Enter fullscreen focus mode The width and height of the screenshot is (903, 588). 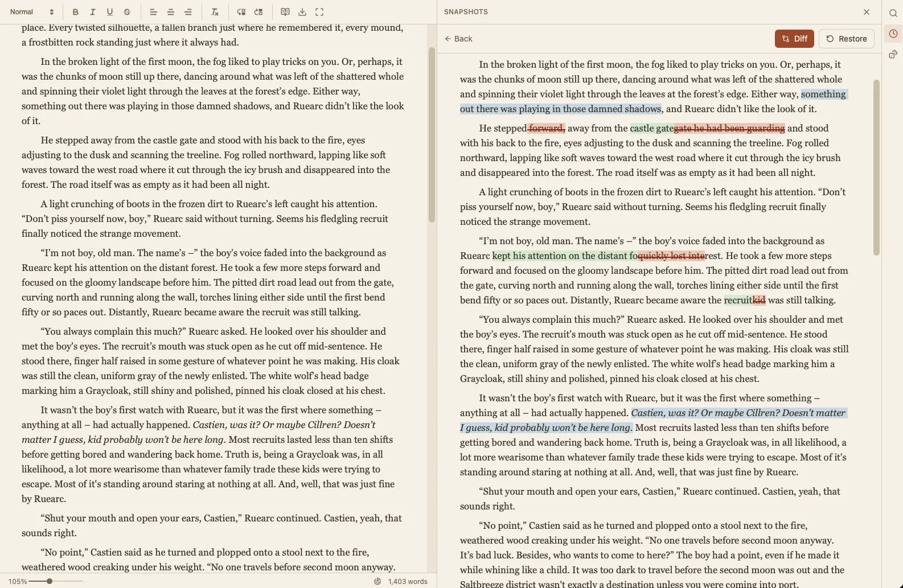click(x=319, y=12)
